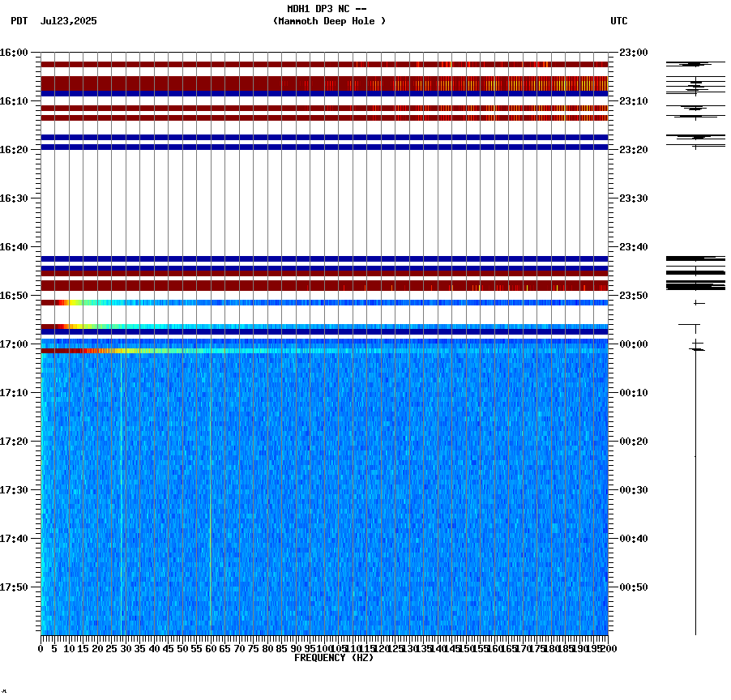This screenshot has width=731, height=700.
Task: Click the topmost dark red clipped band
Action: click(x=324, y=62)
